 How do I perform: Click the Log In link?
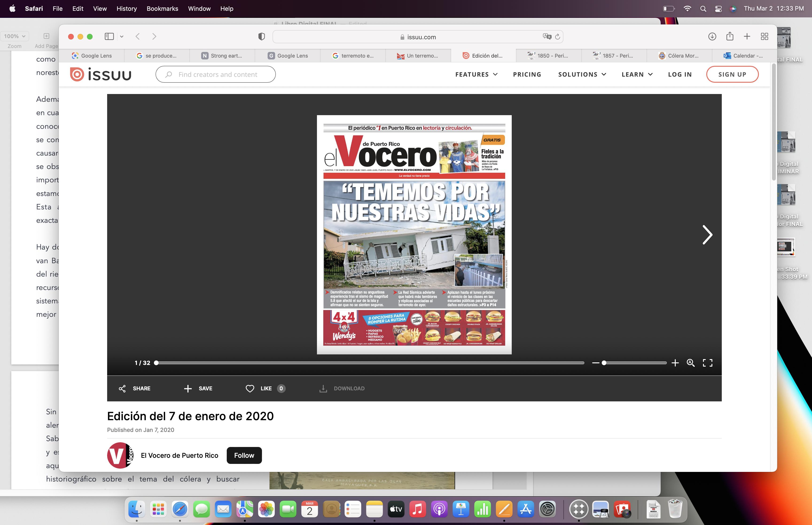pos(679,74)
